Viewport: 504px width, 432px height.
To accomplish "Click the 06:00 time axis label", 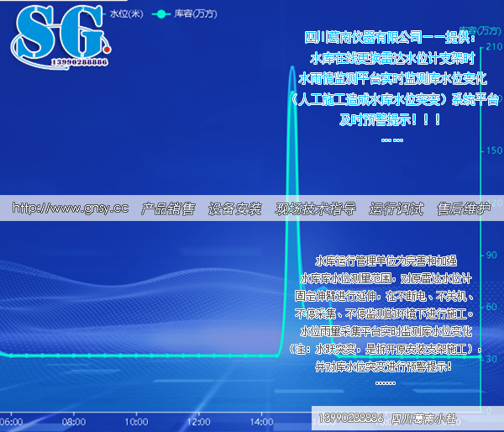I will click(12, 421).
